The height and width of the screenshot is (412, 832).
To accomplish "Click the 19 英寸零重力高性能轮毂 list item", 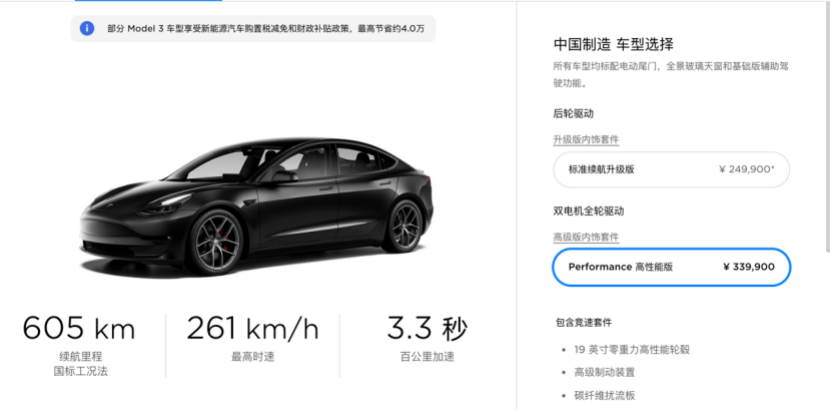I will (x=632, y=350).
